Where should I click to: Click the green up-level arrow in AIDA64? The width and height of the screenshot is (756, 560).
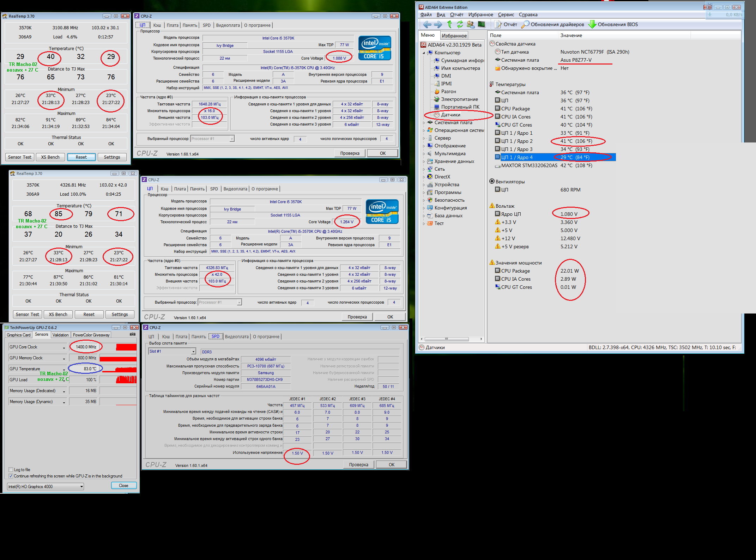tap(449, 24)
